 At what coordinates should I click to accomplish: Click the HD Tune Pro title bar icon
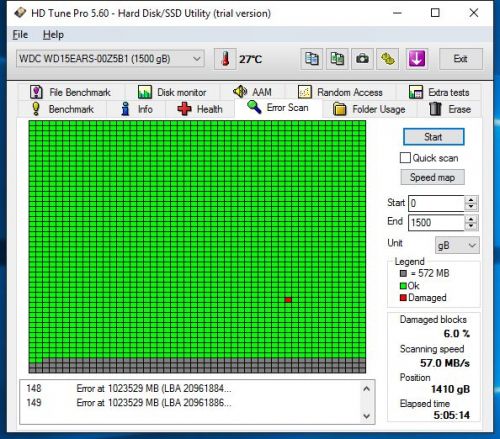coord(20,13)
